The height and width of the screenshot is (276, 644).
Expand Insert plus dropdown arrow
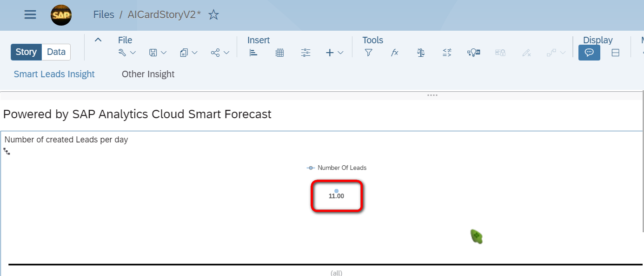(340, 53)
